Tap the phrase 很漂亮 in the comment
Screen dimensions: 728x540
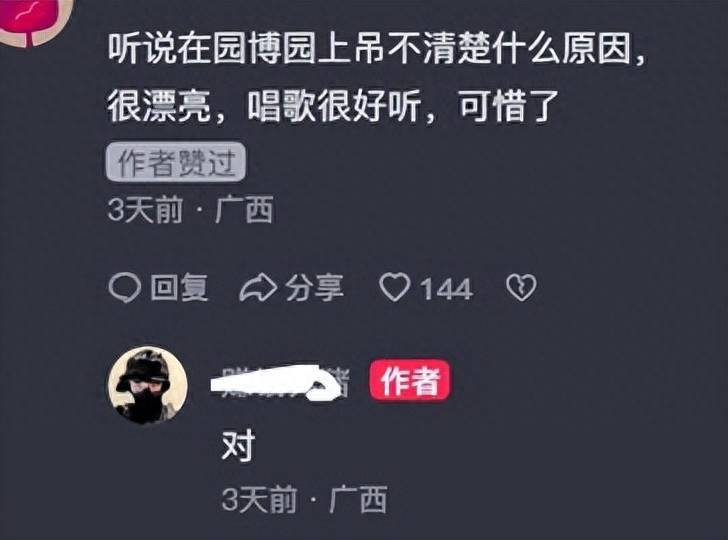coord(159,106)
